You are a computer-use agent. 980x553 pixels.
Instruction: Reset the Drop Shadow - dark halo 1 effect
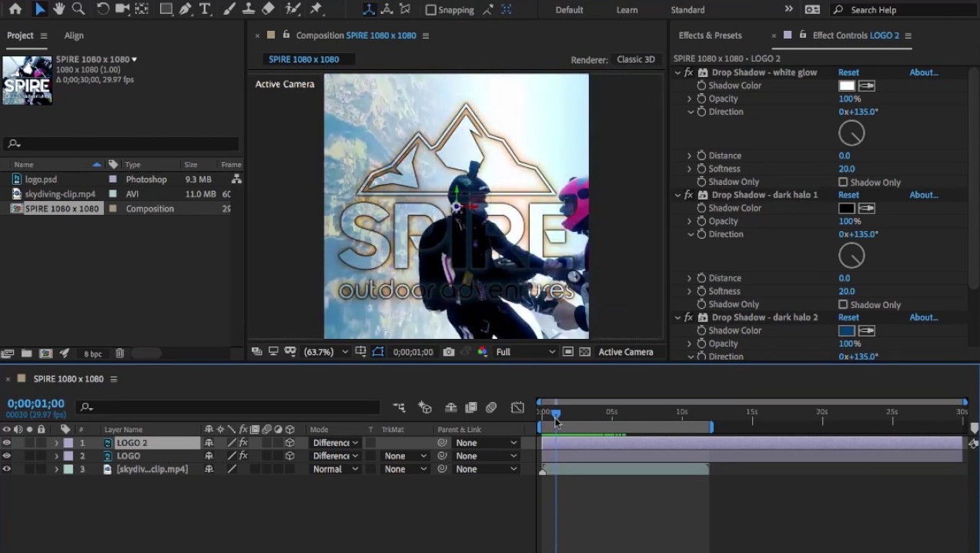(848, 195)
